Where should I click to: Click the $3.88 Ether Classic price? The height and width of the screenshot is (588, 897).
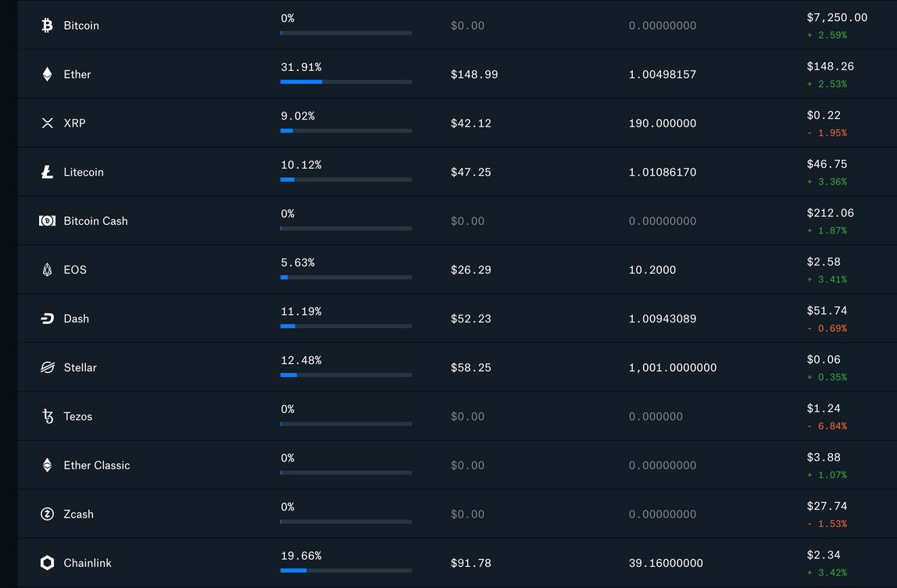pyautogui.click(x=824, y=458)
